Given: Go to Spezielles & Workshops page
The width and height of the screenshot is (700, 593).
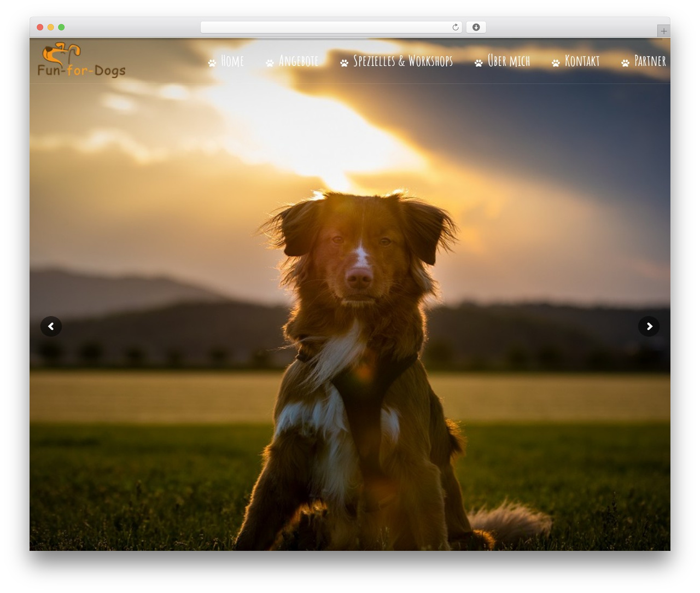Looking at the screenshot, I should (403, 61).
